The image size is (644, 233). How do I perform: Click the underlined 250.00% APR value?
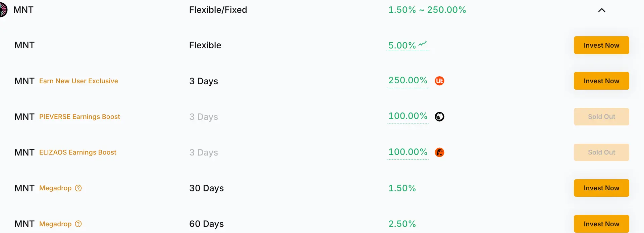coord(408,81)
